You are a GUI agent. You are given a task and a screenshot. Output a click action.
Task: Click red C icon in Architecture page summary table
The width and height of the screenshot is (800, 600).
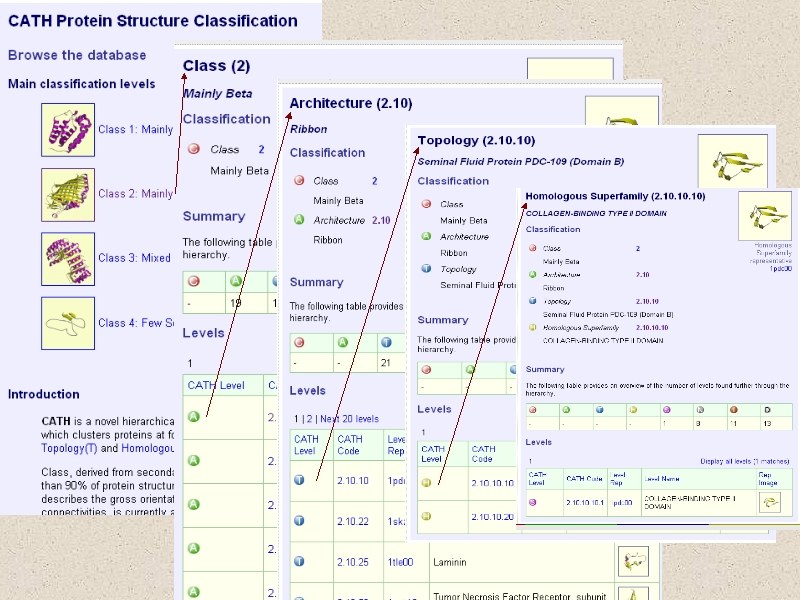pos(299,342)
